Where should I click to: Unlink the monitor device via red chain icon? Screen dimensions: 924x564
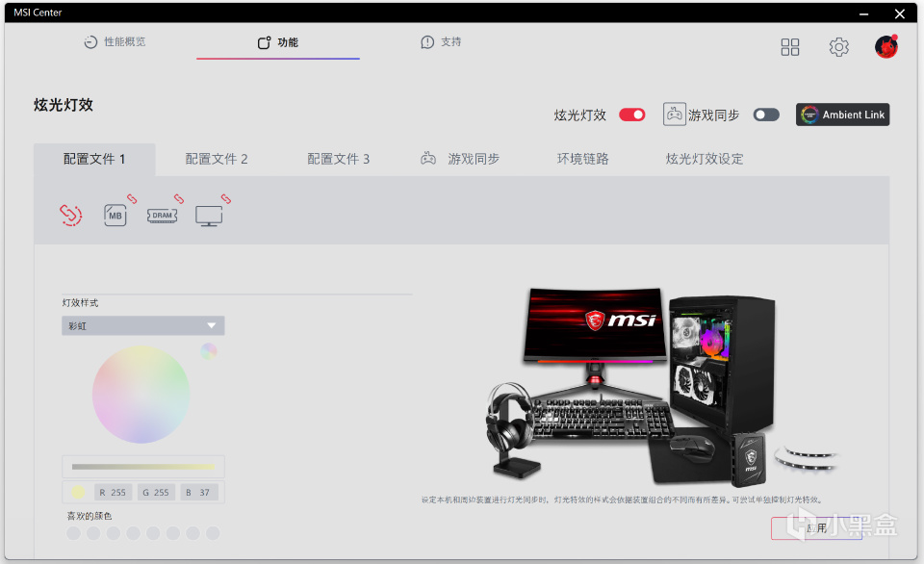(226, 198)
